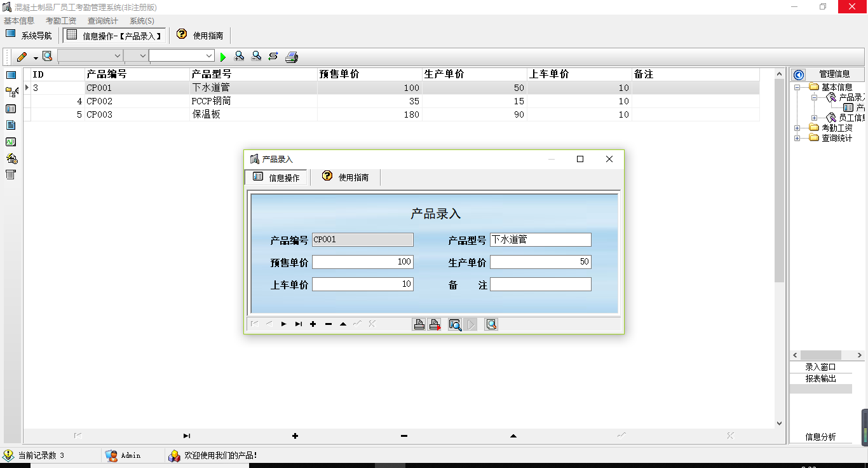Click the form card icon in the left sidebar
The height and width of the screenshot is (468, 868).
point(11,109)
